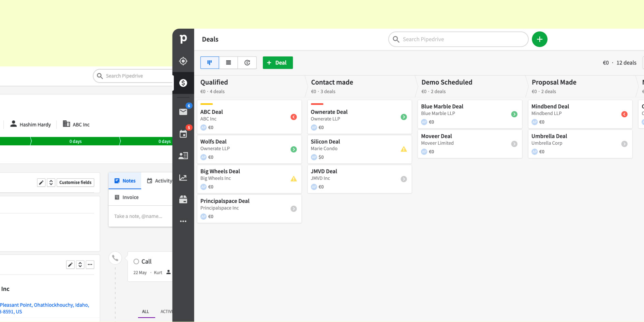The width and height of the screenshot is (644, 322).
Task: Open the Moveer Deal card
Action: 470,144
